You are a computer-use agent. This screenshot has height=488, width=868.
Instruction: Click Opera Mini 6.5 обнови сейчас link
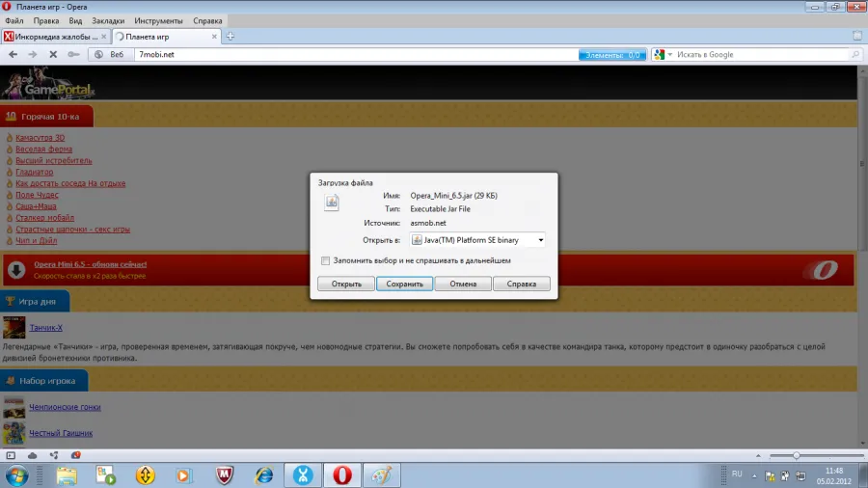click(91, 264)
